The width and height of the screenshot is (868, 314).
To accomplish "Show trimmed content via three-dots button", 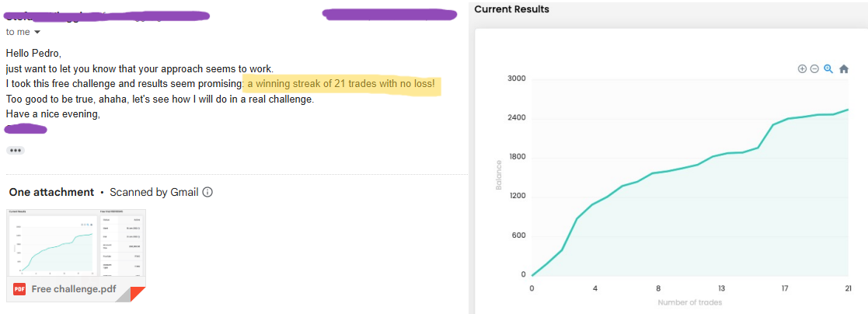I will (16, 150).
